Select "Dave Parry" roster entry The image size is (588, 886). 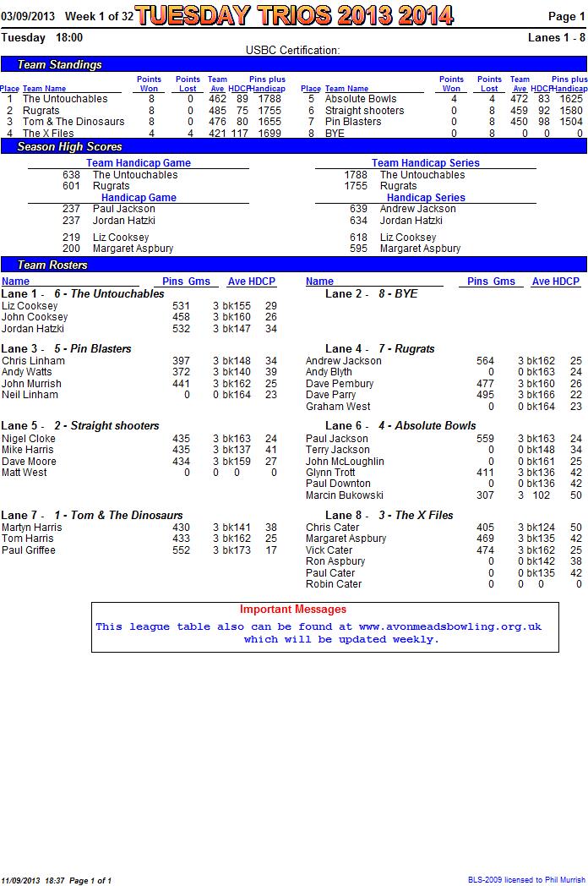[x=330, y=395]
